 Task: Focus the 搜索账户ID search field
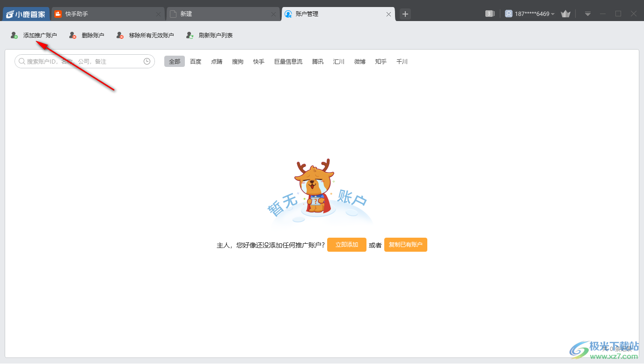point(85,61)
